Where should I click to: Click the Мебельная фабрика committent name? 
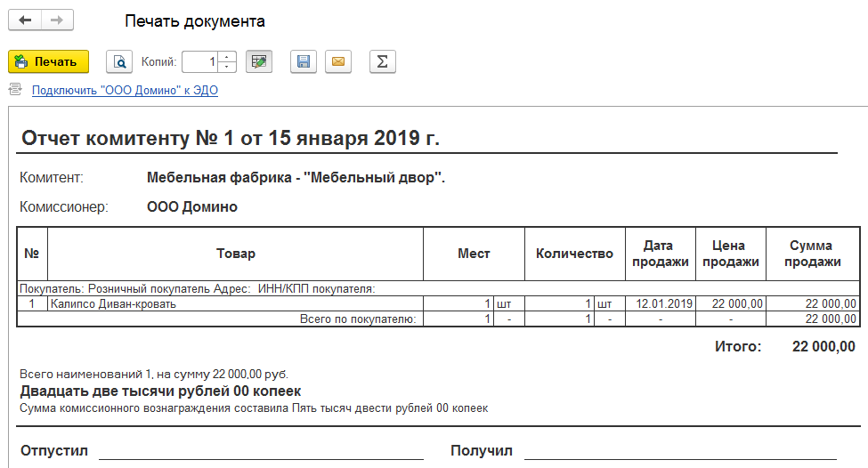(296, 178)
